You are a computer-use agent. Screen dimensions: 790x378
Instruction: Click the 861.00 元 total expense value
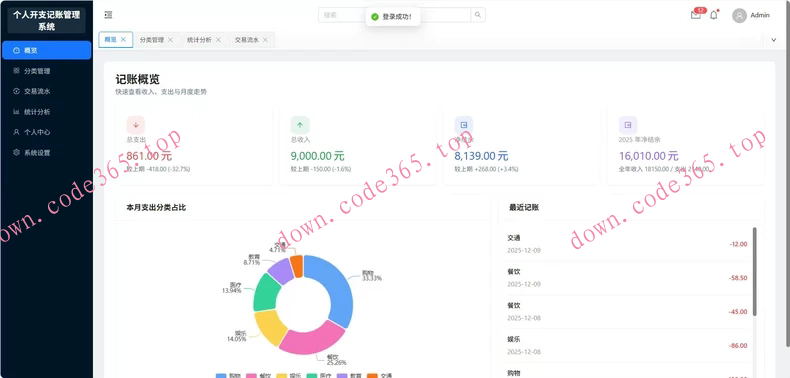click(x=149, y=156)
